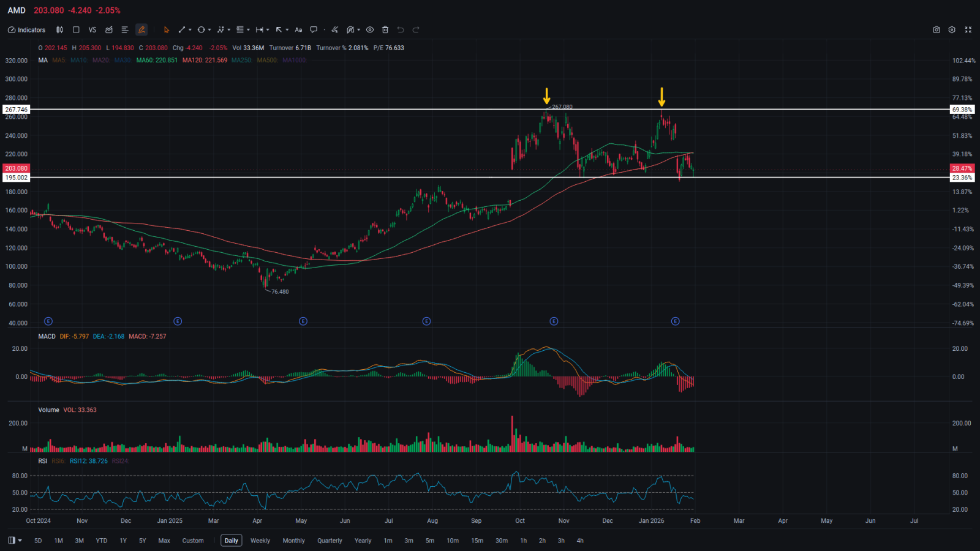The height and width of the screenshot is (551, 980).
Task: Set range to YTD
Action: tap(102, 541)
